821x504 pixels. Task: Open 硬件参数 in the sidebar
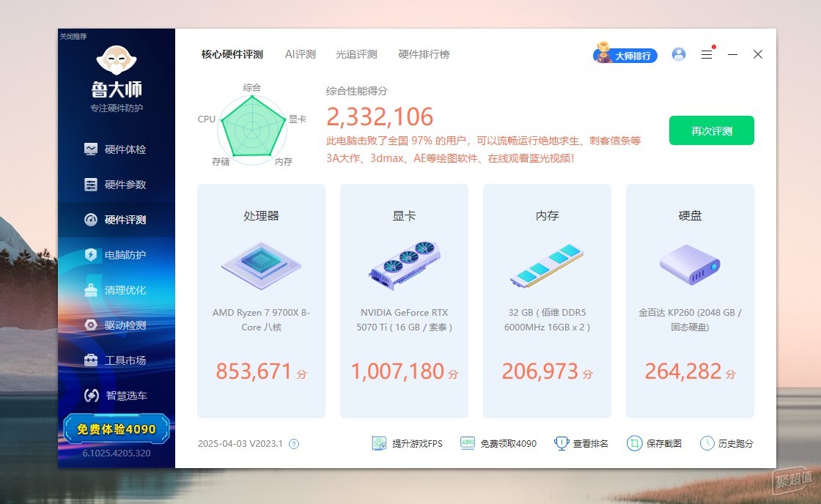point(117,184)
